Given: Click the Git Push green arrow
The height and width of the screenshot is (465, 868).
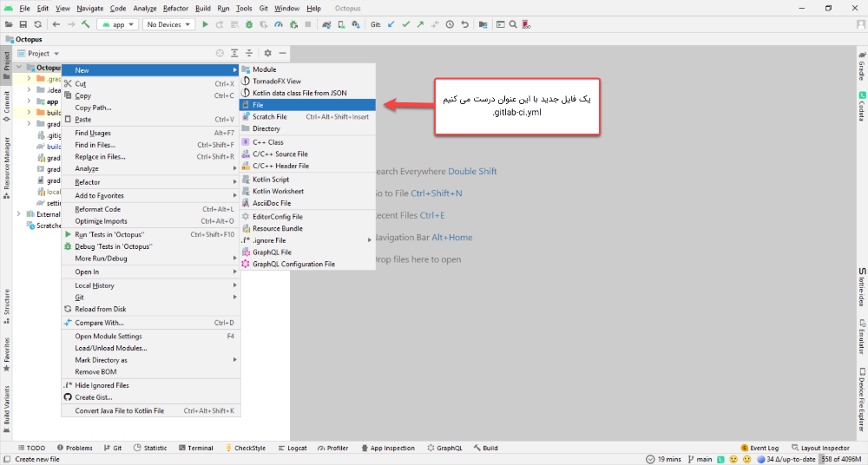Looking at the screenshot, I should [x=420, y=24].
